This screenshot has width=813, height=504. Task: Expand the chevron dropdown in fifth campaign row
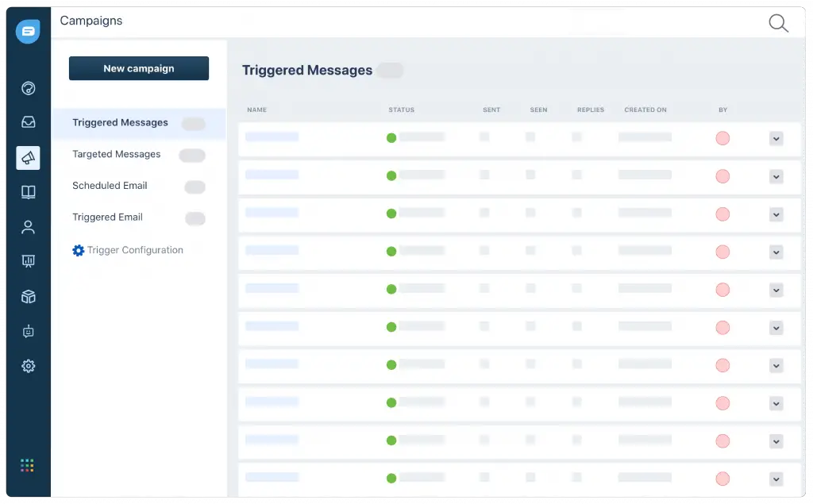pos(776,290)
